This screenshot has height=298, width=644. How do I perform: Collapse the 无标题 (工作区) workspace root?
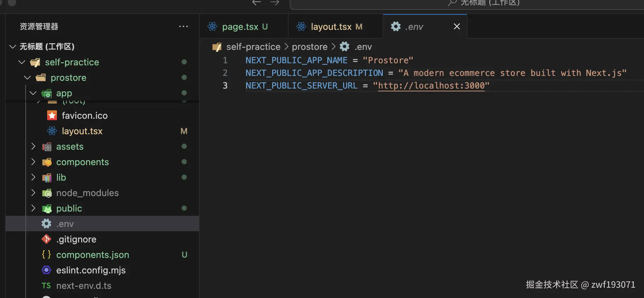pyautogui.click(x=13, y=46)
